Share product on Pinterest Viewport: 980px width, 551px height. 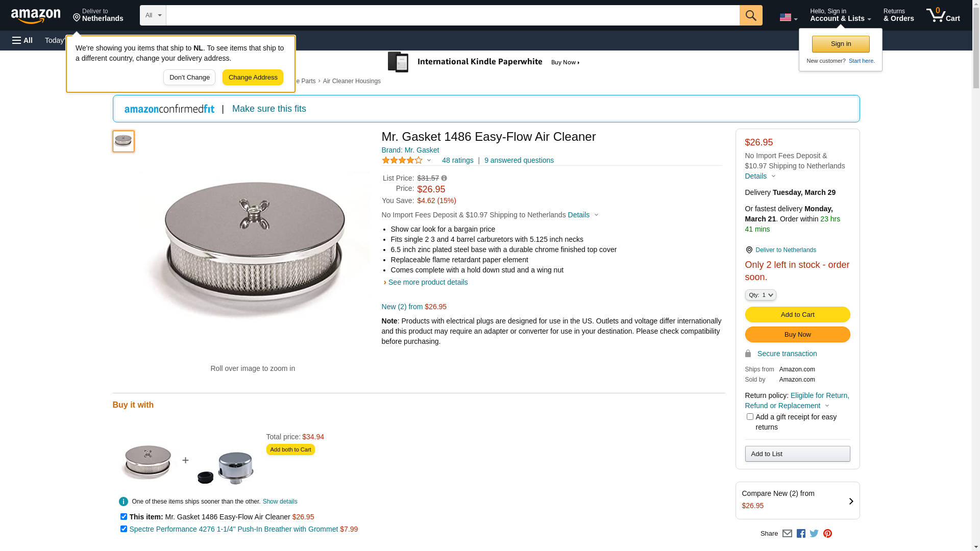(x=827, y=534)
